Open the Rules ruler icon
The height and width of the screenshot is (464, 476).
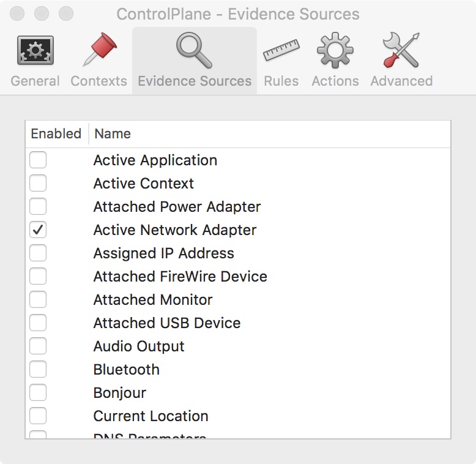pos(281,50)
